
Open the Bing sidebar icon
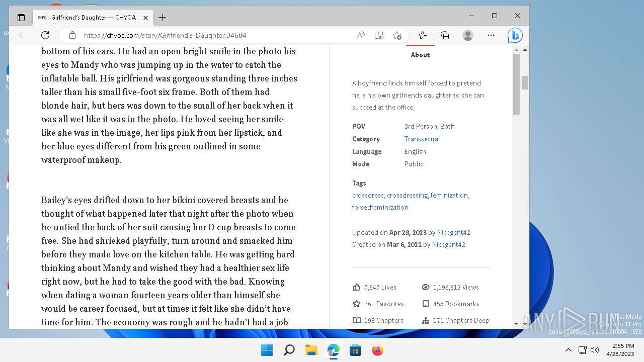515,35
